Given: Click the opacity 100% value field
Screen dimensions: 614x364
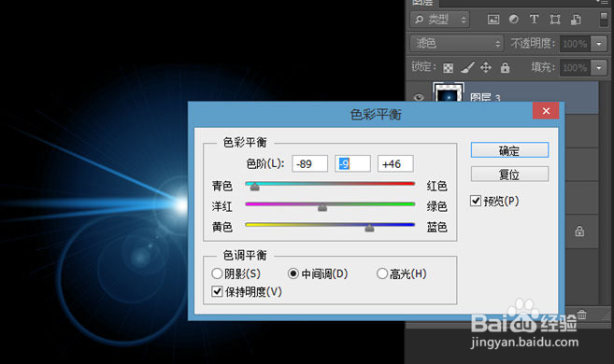Looking at the screenshot, I should 576,44.
